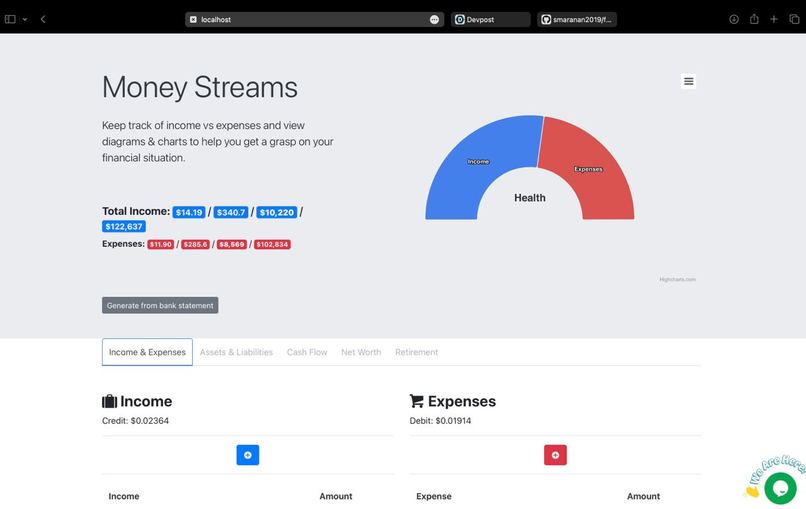The height and width of the screenshot is (509, 806).
Task: Open the chart hamburger context menu
Action: (x=688, y=81)
